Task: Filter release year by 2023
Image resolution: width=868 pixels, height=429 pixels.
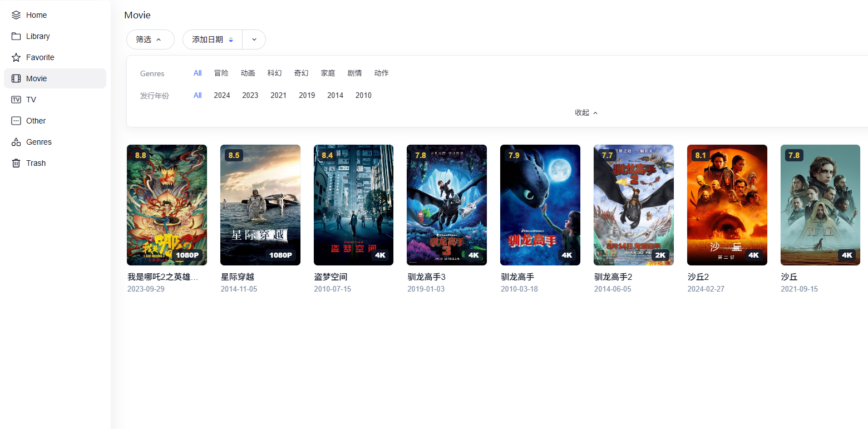Action: [250, 95]
